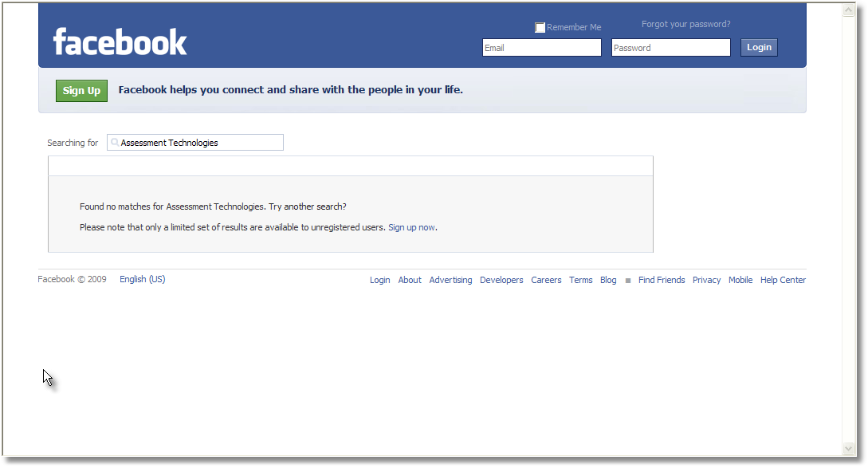Click the Assessment Technologies search box

(x=195, y=143)
